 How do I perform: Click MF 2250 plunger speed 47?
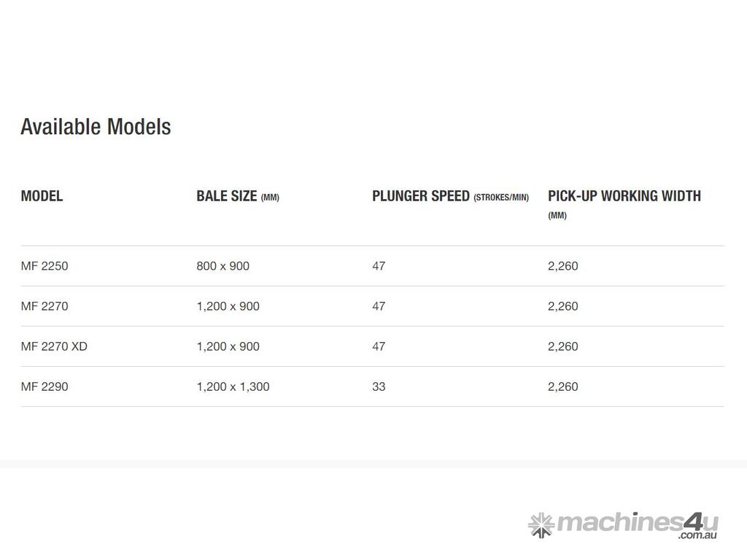coord(379,266)
